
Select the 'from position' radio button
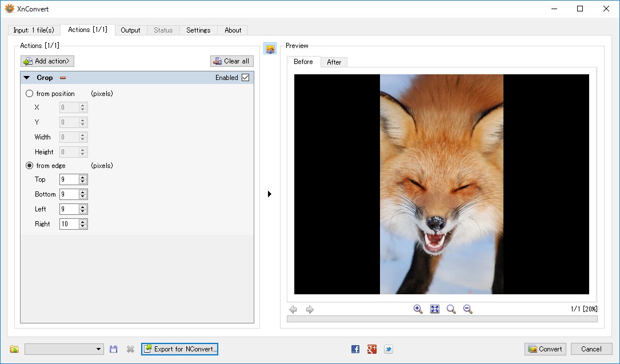pos(30,94)
